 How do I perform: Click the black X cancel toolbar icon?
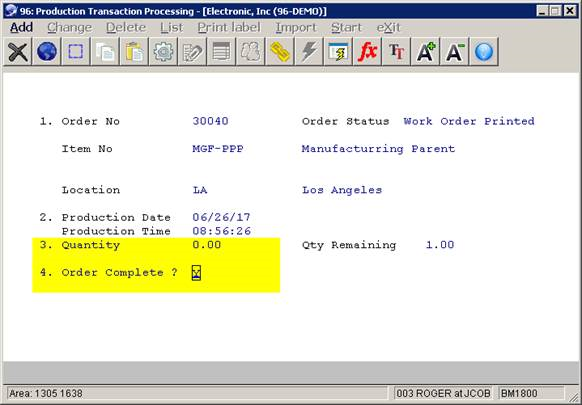17,52
